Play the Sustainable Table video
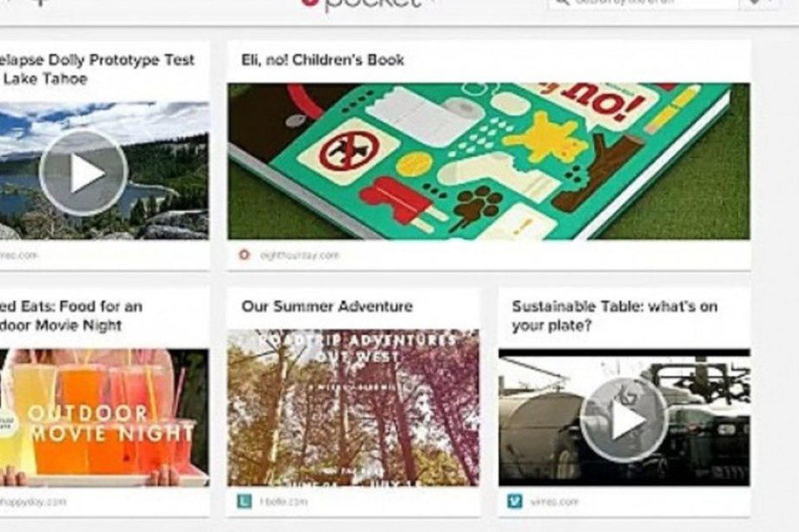799x532 pixels. [624, 419]
